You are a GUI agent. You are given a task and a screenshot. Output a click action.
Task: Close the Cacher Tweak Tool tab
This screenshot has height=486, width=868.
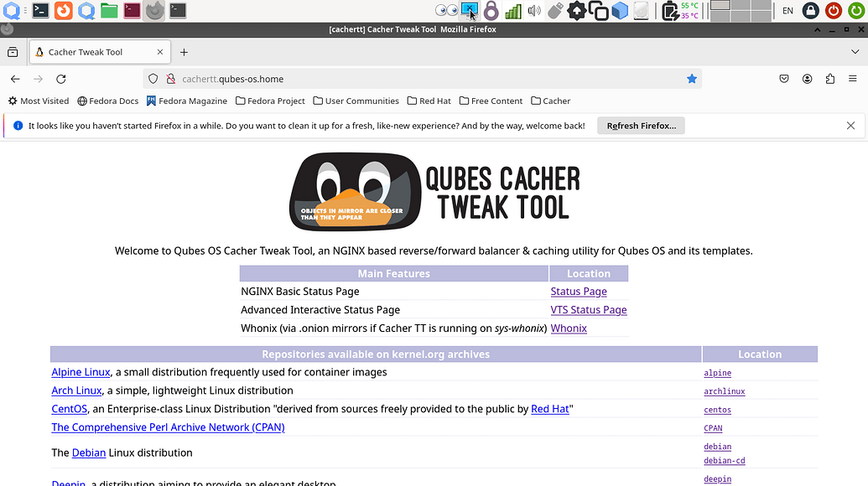point(160,52)
